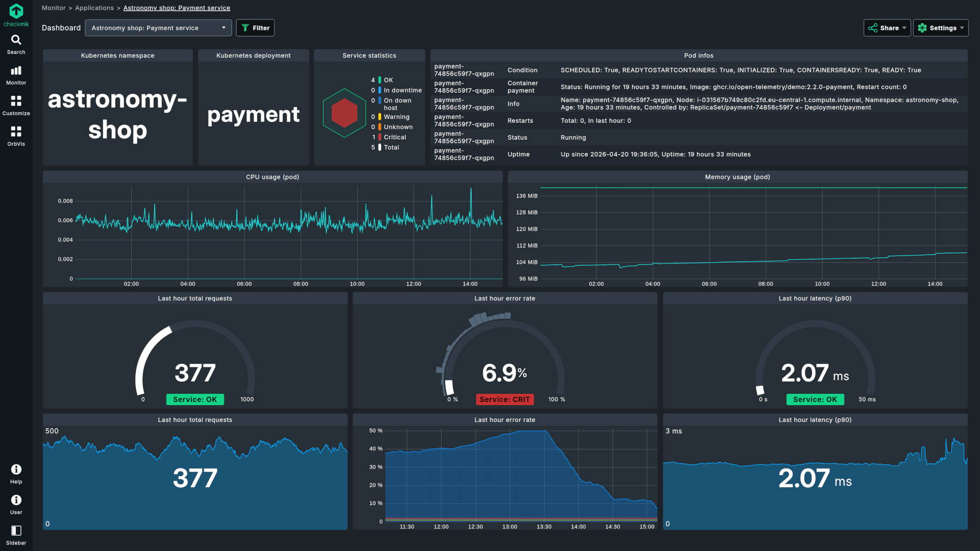Click the Service: OK badge under 2.07 ms
Screen dimensions: 980x551
[x=815, y=399]
